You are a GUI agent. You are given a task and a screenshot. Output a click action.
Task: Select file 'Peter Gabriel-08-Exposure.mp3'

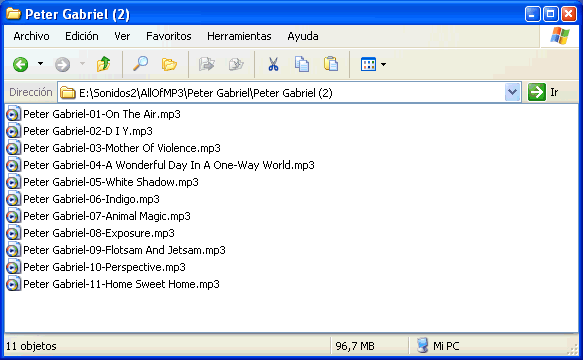coord(99,233)
